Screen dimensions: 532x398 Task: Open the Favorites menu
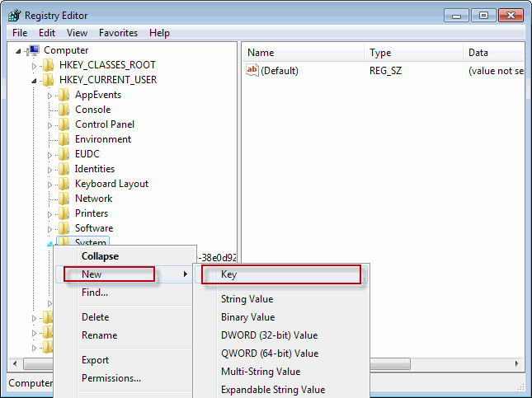tap(119, 33)
